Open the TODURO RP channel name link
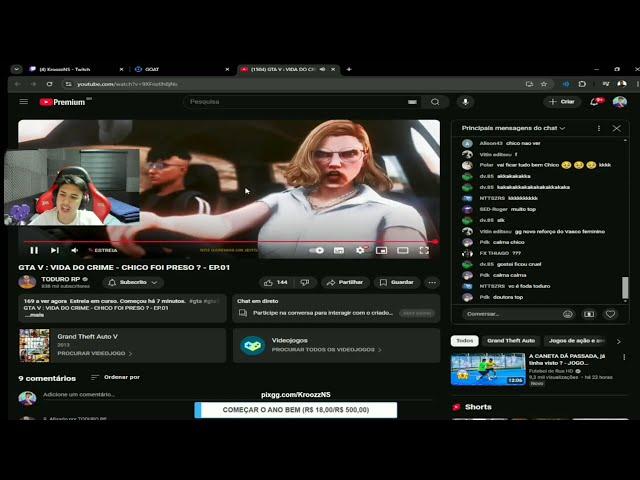Viewport: 640px width, 480px height. click(60, 279)
